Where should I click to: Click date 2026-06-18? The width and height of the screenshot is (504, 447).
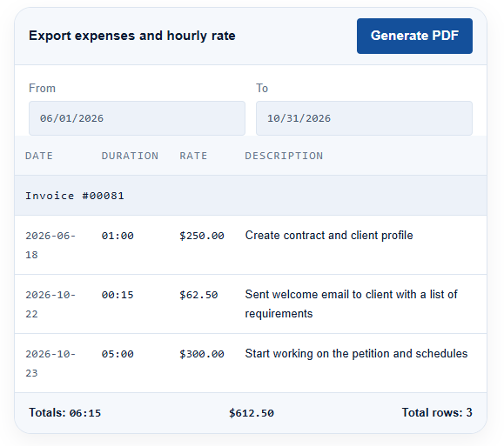pos(50,245)
